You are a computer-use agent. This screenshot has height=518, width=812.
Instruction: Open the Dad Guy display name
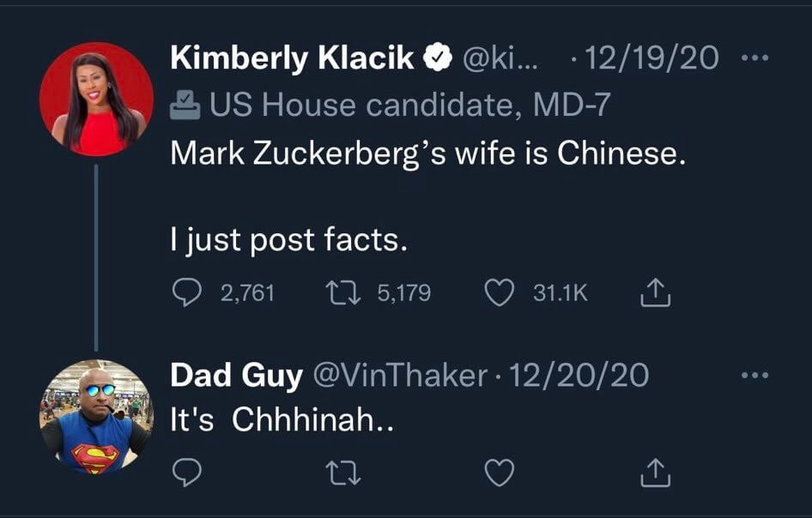tap(236, 376)
